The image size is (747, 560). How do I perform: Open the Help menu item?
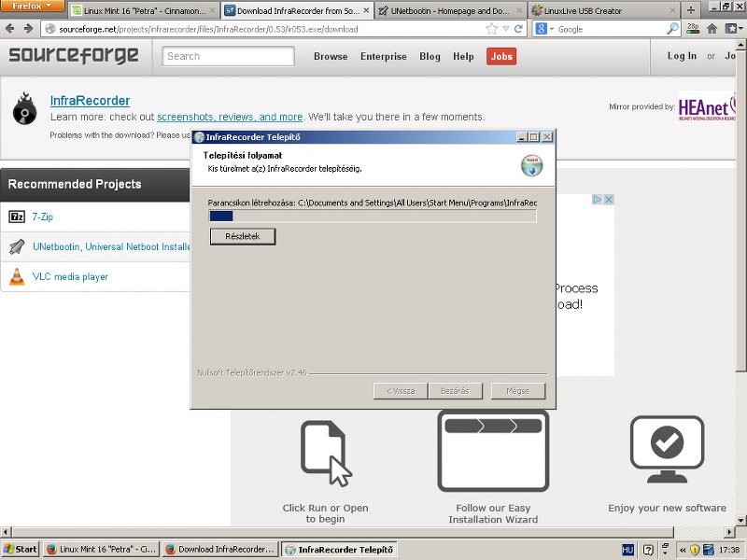463,56
